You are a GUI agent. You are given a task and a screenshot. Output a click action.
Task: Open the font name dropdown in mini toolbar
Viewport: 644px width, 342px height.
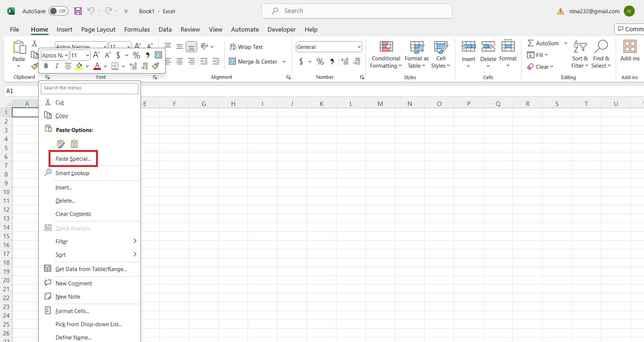tap(67, 56)
